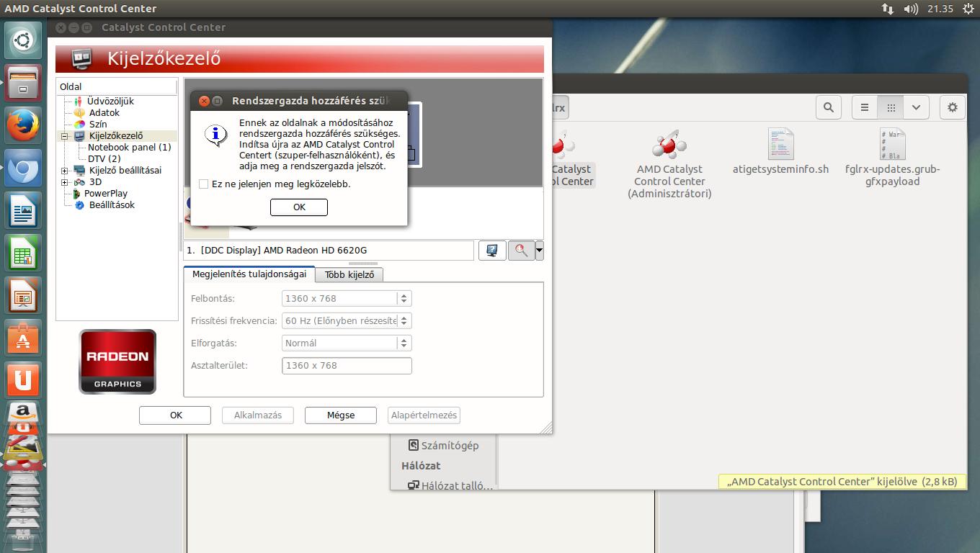This screenshot has width=980, height=553.
Task: Click the fglrx path button in file manager
Action: pos(561,107)
